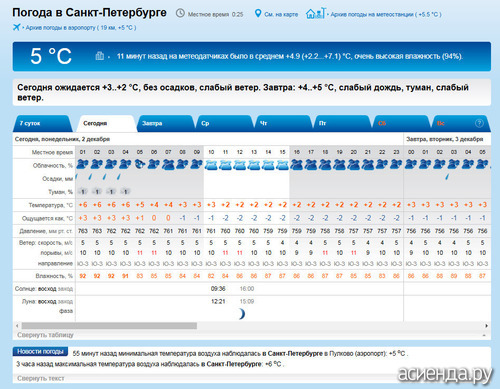Viewport: 500px width, 389px height.
Task: Click the cloud icon for hour 05
Action: point(140,164)
